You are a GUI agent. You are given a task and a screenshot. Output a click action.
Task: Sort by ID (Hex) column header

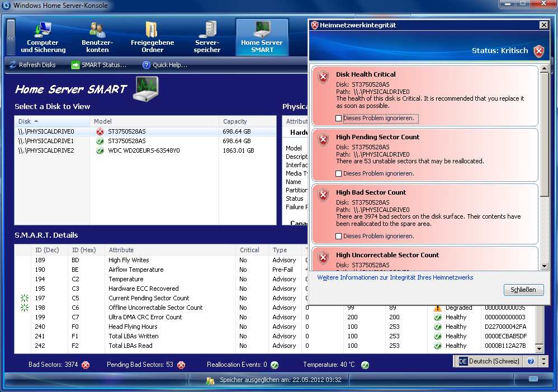(87, 250)
